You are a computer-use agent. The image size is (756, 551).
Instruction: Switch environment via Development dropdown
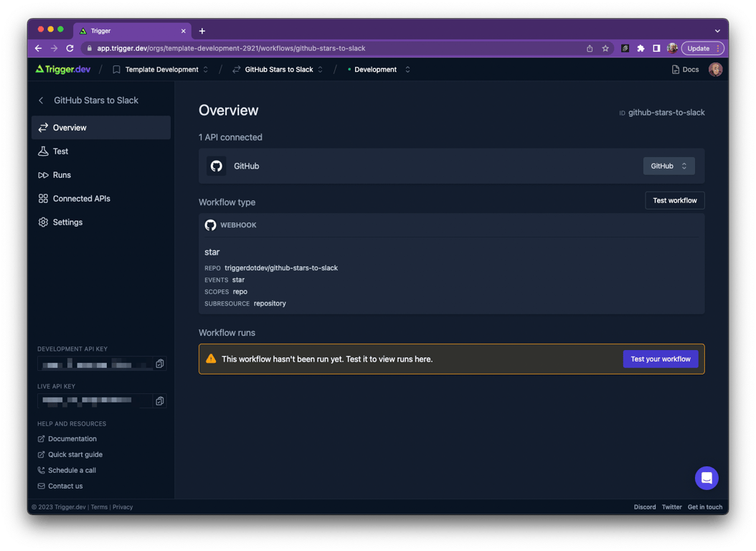click(x=379, y=70)
